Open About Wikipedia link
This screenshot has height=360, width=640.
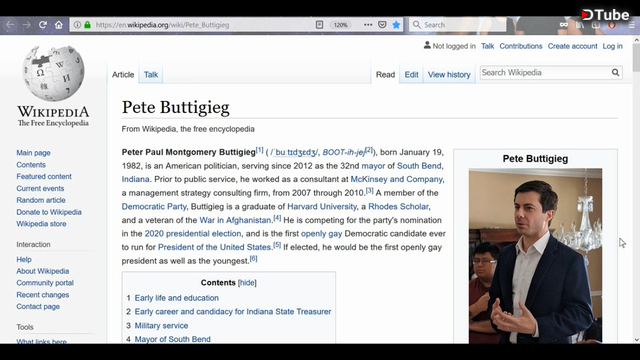(x=43, y=271)
